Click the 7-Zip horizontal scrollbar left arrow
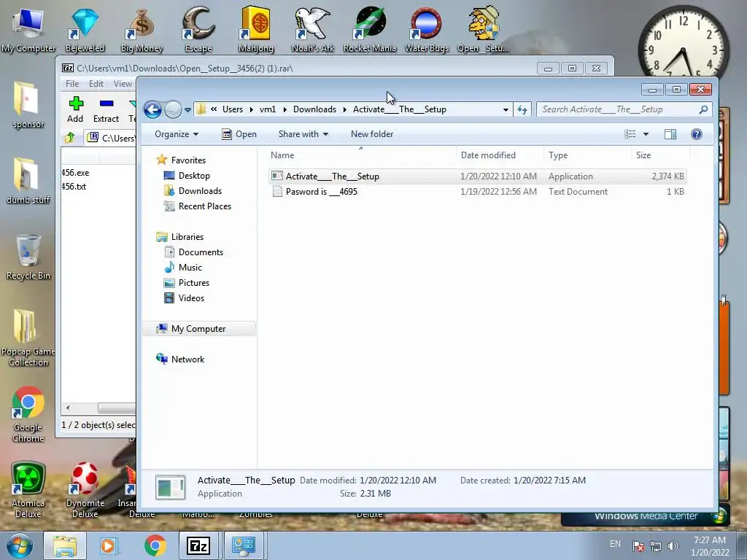 point(68,408)
